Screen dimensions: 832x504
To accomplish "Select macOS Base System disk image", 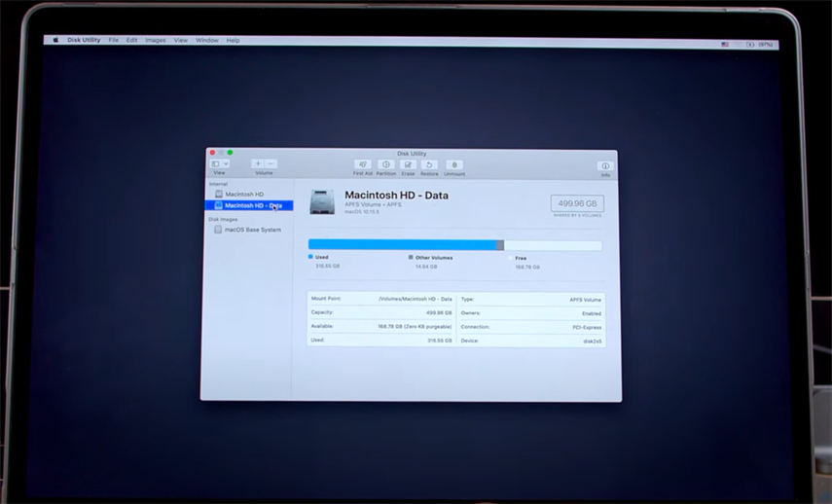I will tap(247, 230).
